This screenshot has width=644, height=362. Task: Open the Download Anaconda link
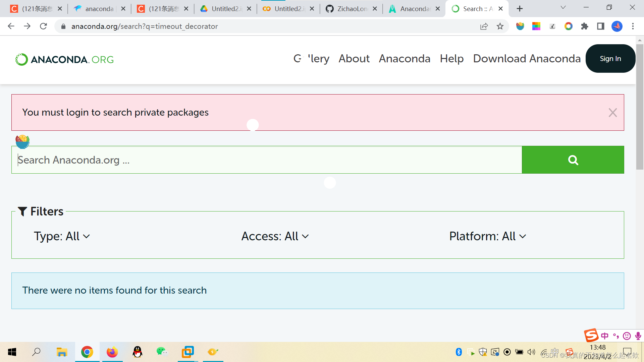(527, 59)
